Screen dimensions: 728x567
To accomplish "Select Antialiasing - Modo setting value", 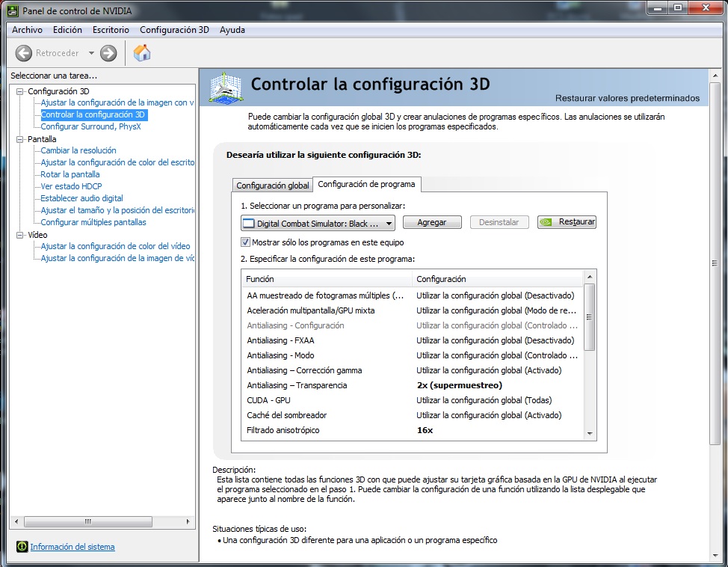I will coord(497,355).
